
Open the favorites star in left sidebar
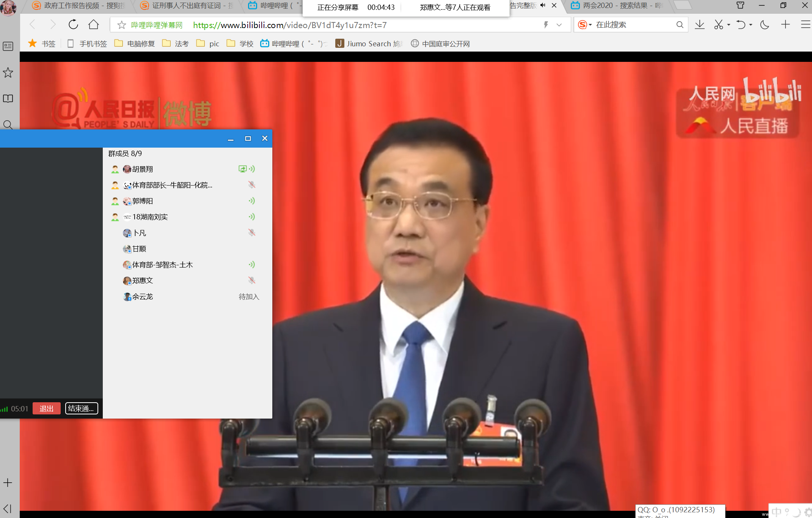(8, 72)
